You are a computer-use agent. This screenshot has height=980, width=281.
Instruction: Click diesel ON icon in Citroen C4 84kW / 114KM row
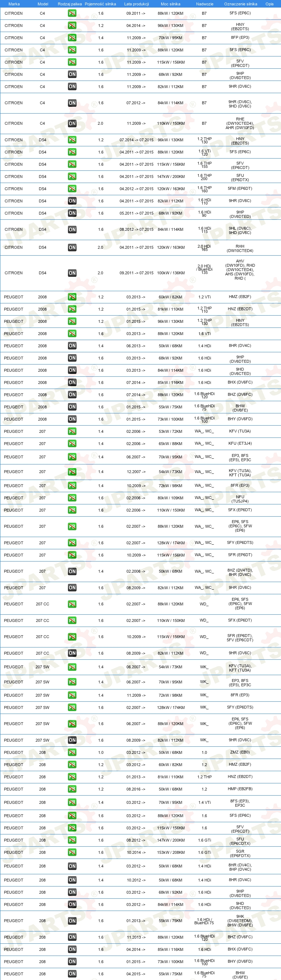(x=72, y=103)
